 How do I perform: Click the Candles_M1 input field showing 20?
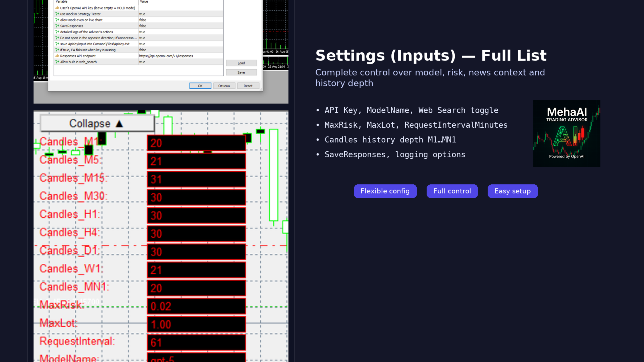coord(196,143)
